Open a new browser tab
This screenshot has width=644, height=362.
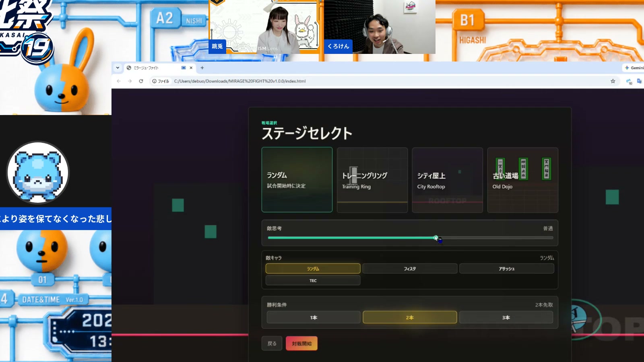click(202, 68)
